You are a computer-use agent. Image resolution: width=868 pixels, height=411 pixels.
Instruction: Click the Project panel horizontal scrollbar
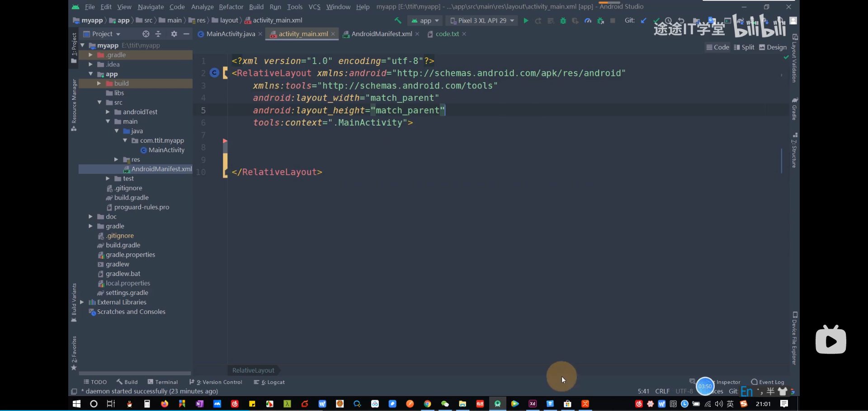(135, 374)
